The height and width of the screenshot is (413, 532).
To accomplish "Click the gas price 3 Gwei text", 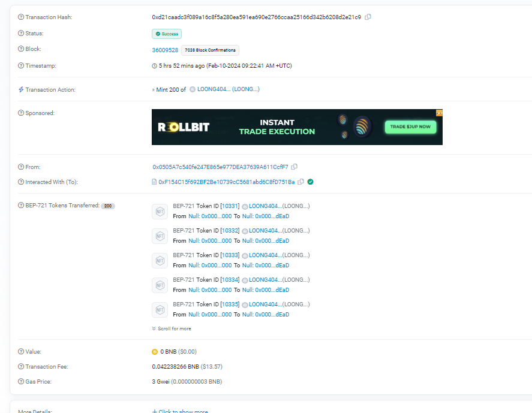I will click(x=161, y=381).
